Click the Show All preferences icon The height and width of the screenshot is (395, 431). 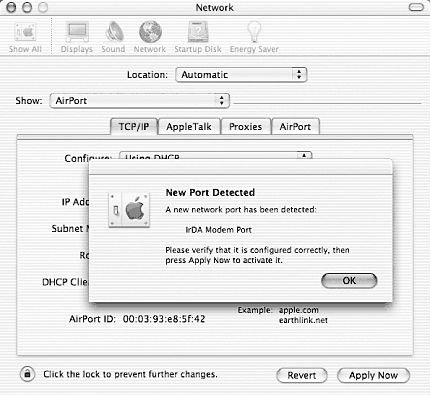[25, 37]
